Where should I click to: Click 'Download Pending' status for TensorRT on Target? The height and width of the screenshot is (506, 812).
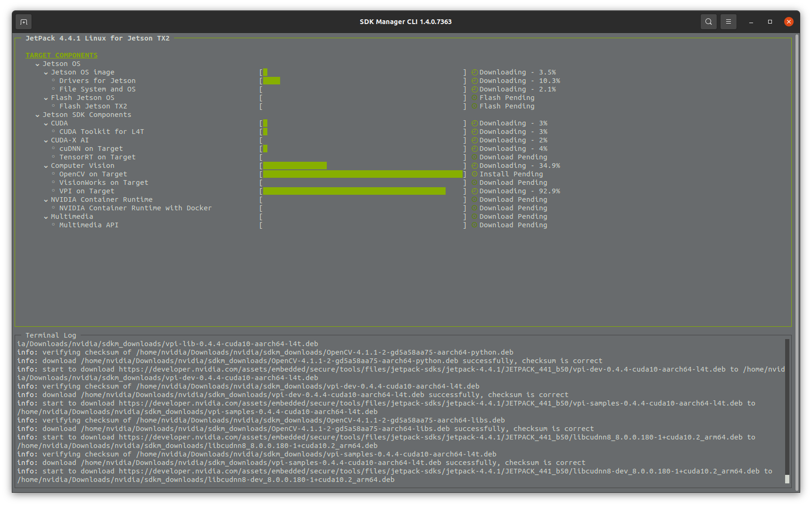point(514,157)
